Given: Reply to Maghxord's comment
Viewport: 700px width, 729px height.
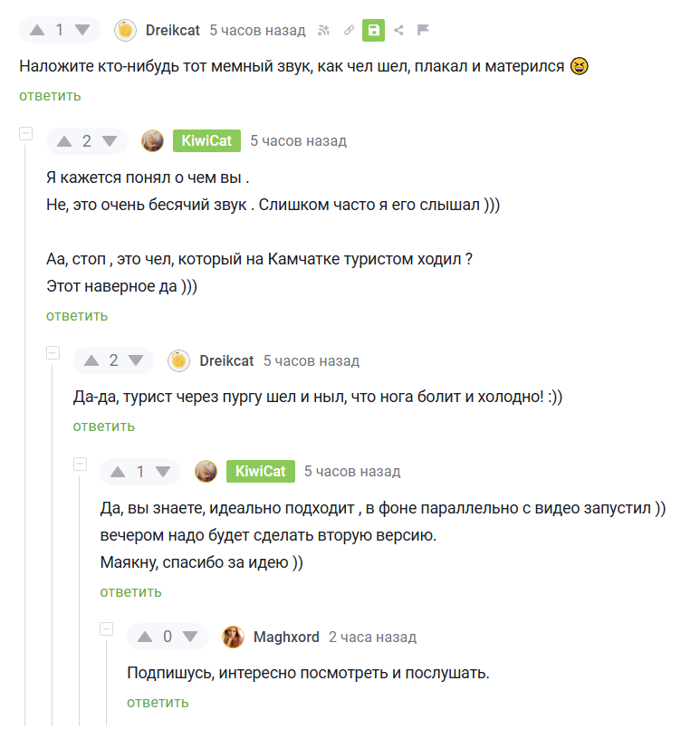Looking at the screenshot, I should point(158,702).
